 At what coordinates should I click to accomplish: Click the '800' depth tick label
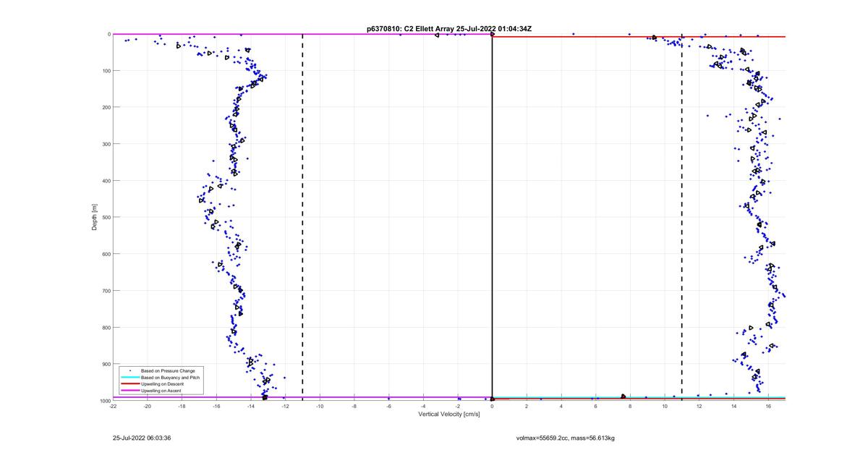(x=105, y=327)
